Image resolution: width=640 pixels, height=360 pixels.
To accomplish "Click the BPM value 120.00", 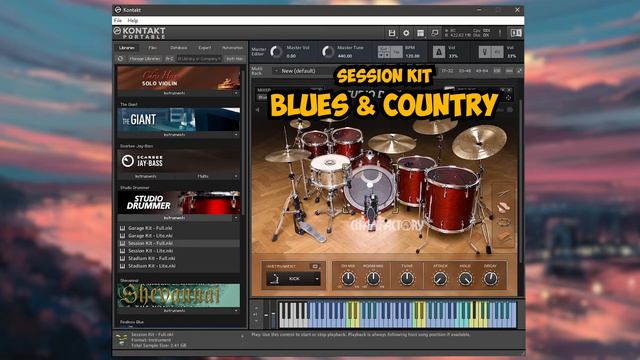I will pyautogui.click(x=413, y=56).
